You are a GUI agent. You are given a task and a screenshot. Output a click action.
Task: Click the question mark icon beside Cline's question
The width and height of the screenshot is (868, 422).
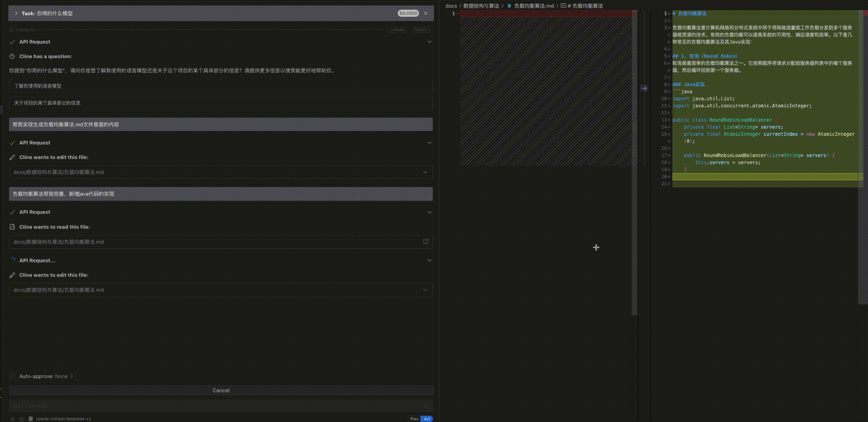click(x=12, y=56)
